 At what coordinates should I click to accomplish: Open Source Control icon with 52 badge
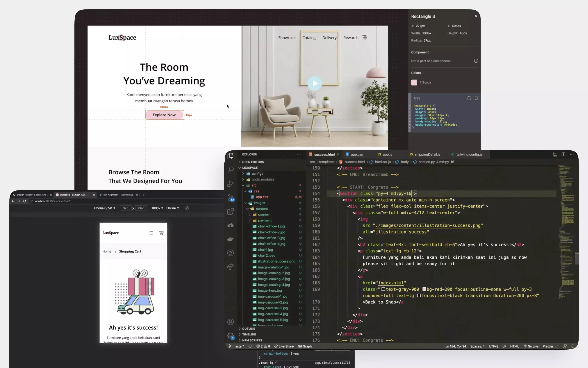click(x=231, y=197)
